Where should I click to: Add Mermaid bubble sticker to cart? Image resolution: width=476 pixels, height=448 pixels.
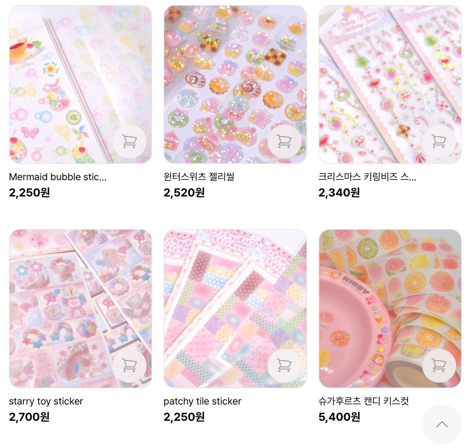[129, 142]
